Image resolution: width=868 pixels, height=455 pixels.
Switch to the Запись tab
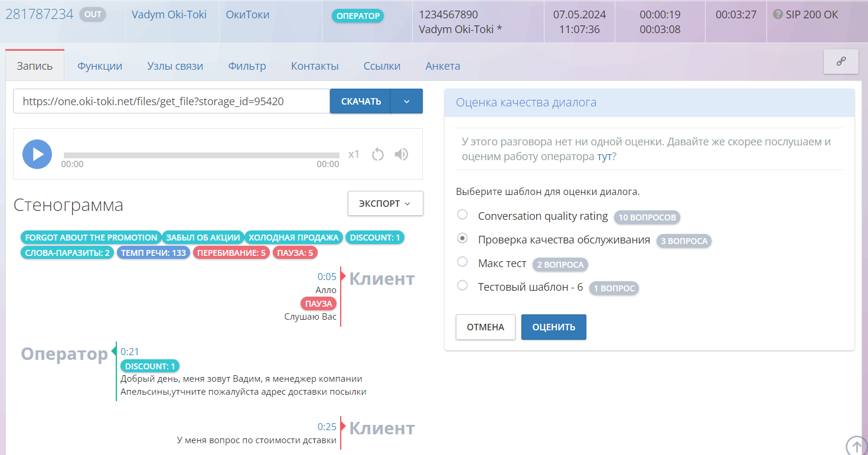click(x=35, y=66)
